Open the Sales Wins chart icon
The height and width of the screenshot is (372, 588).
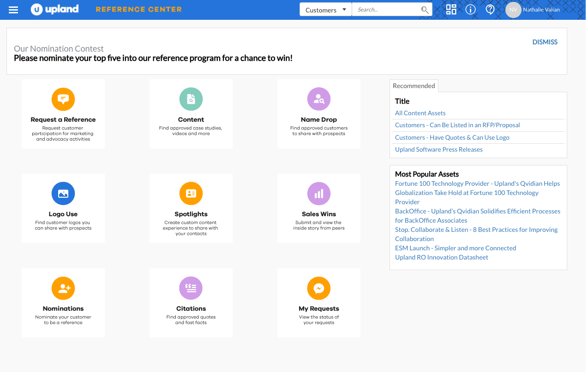pyautogui.click(x=319, y=194)
